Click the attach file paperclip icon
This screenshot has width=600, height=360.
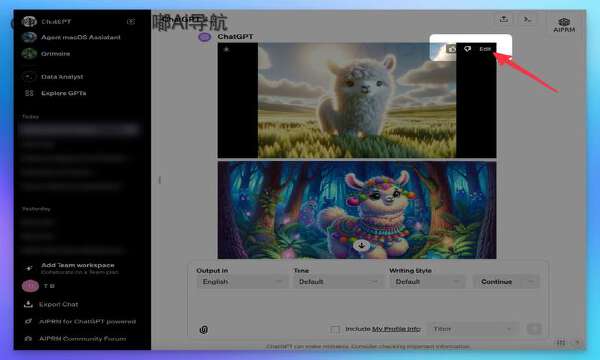[204, 329]
